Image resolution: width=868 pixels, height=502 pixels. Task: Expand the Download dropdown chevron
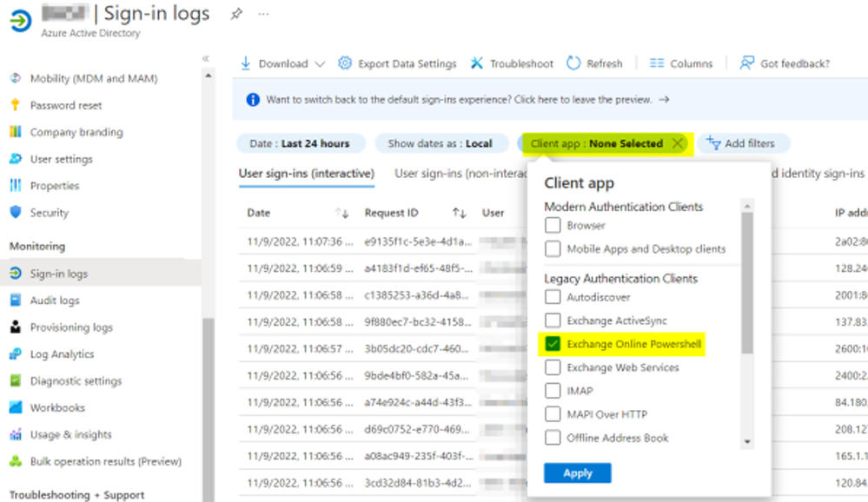tap(320, 63)
